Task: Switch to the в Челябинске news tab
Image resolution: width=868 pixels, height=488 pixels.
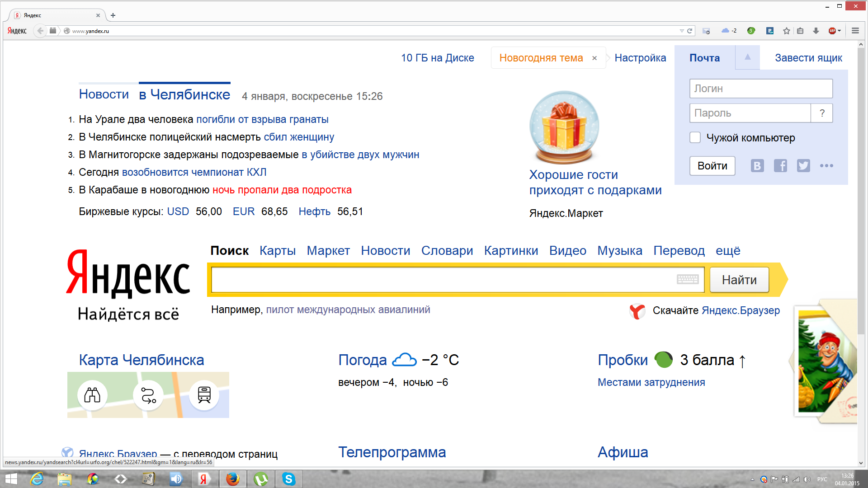Action: coord(184,94)
